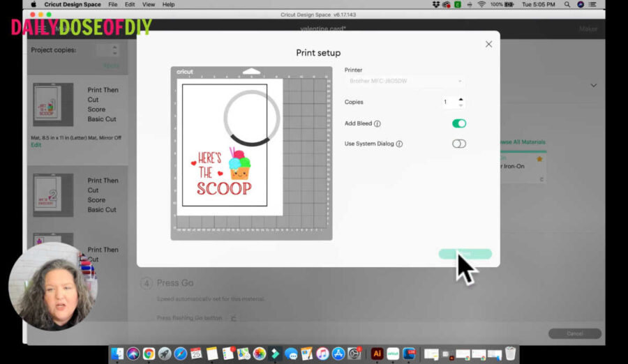Open Google Chrome in the dock
The height and width of the screenshot is (364, 628).
(x=149, y=354)
